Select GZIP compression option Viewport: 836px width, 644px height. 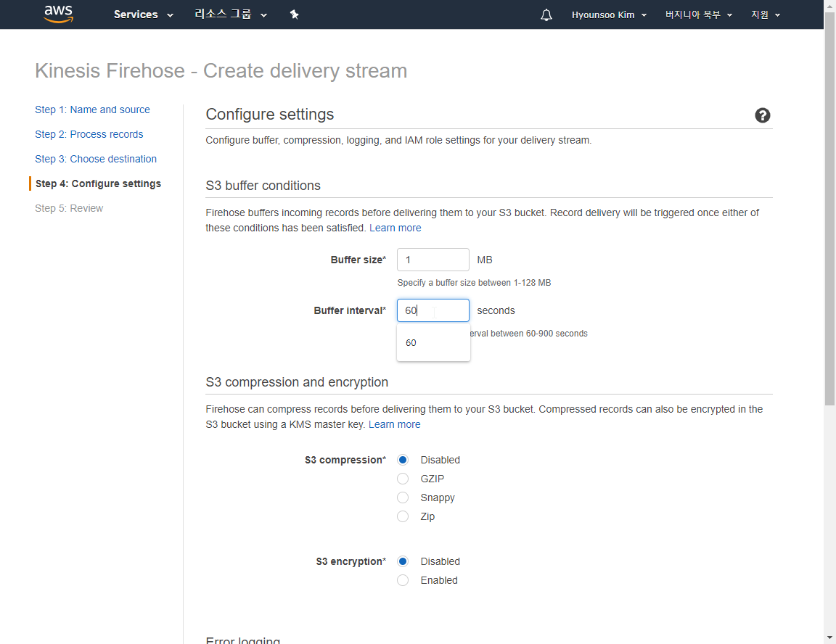click(x=403, y=479)
